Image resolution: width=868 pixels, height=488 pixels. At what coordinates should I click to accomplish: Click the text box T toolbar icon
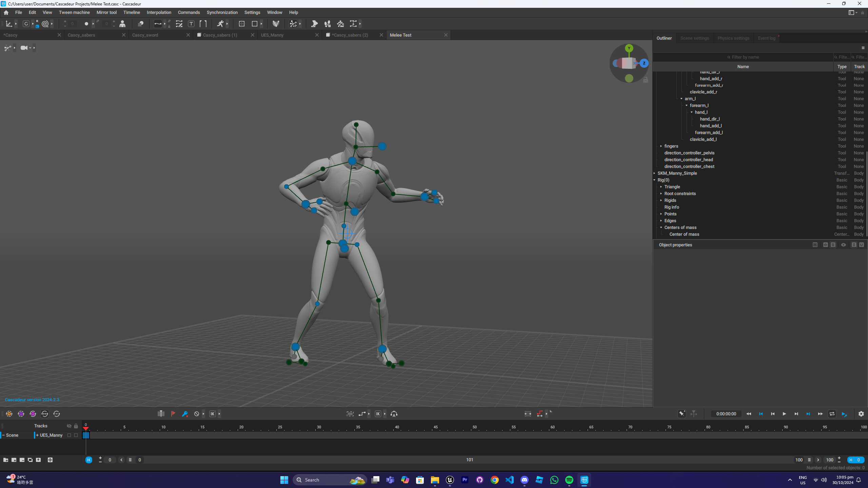(x=191, y=24)
